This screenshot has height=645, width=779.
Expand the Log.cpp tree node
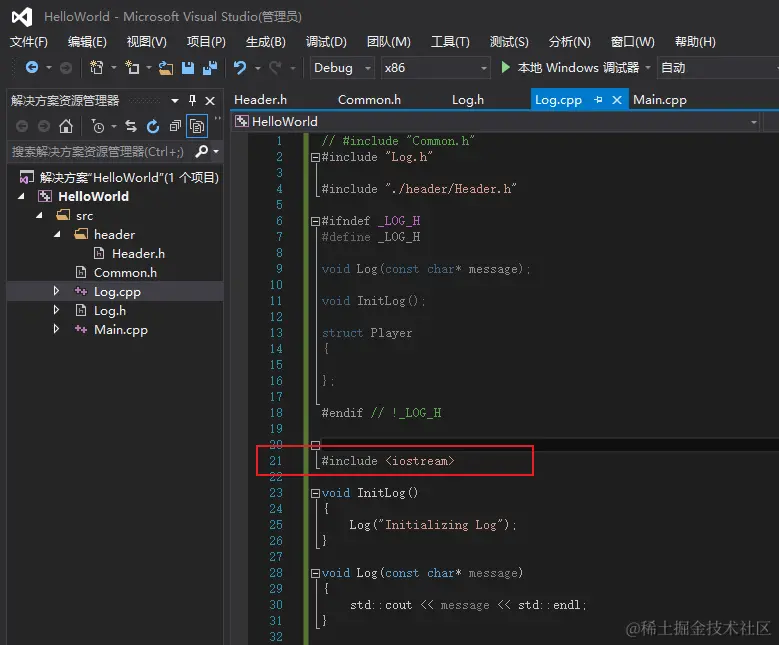pyautogui.click(x=56, y=291)
